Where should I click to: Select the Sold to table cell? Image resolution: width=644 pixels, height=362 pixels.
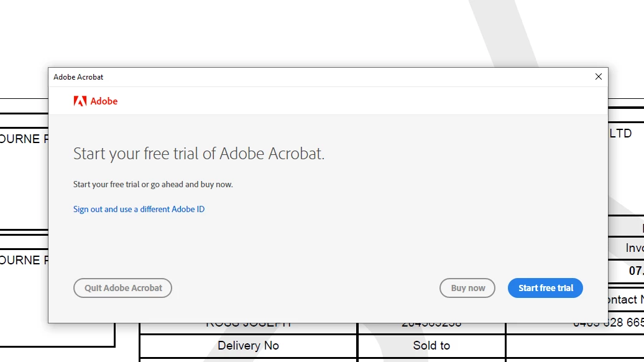pos(431,346)
